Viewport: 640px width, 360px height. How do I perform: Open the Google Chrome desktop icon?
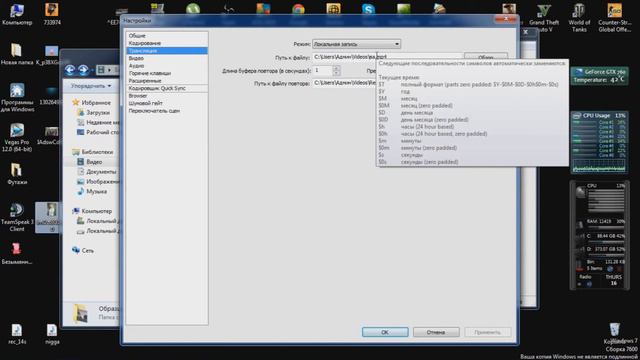298,9
